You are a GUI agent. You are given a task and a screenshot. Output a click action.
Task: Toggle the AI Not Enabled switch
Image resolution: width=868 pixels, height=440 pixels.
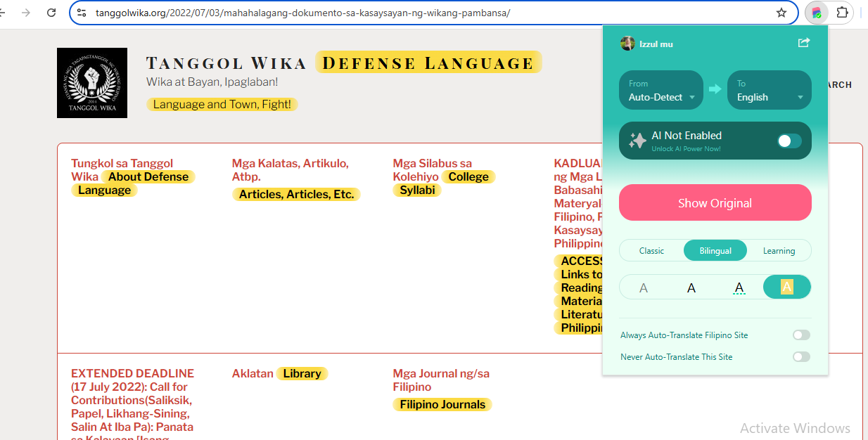pyautogui.click(x=789, y=141)
